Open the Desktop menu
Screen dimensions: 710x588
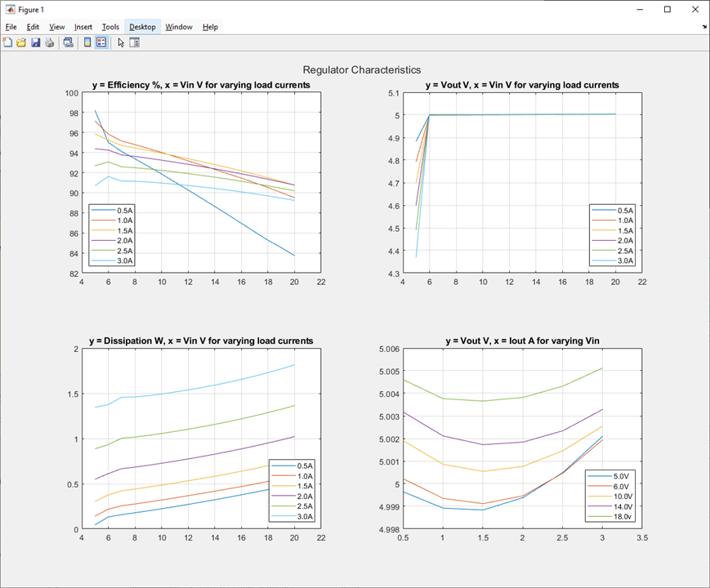tap(142, 27)
